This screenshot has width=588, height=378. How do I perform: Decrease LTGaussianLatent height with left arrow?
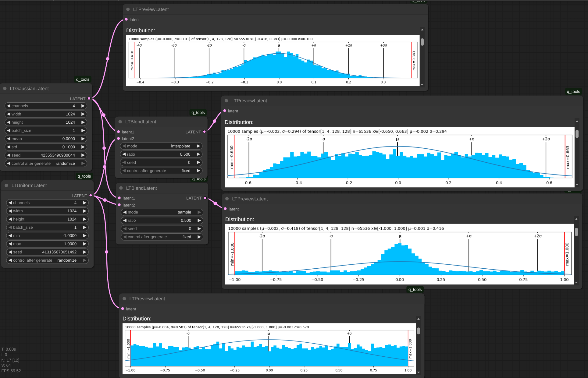pos(9,122)
